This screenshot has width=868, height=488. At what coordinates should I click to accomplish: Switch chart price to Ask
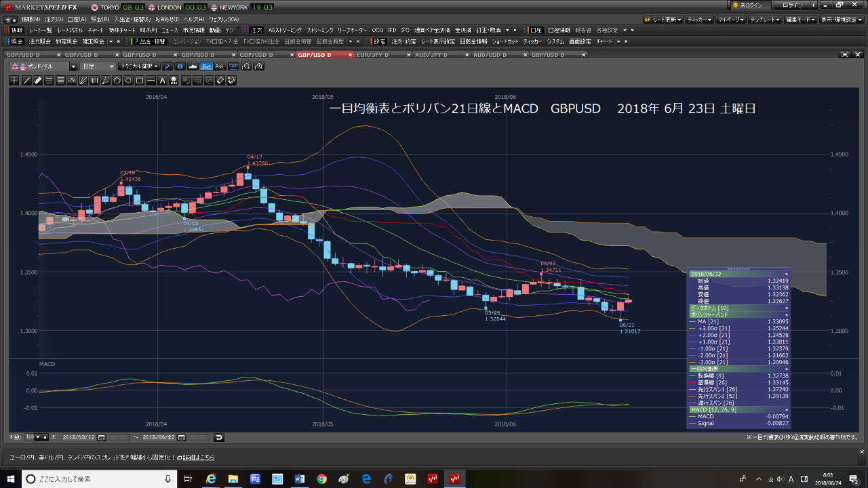point(218,66)
